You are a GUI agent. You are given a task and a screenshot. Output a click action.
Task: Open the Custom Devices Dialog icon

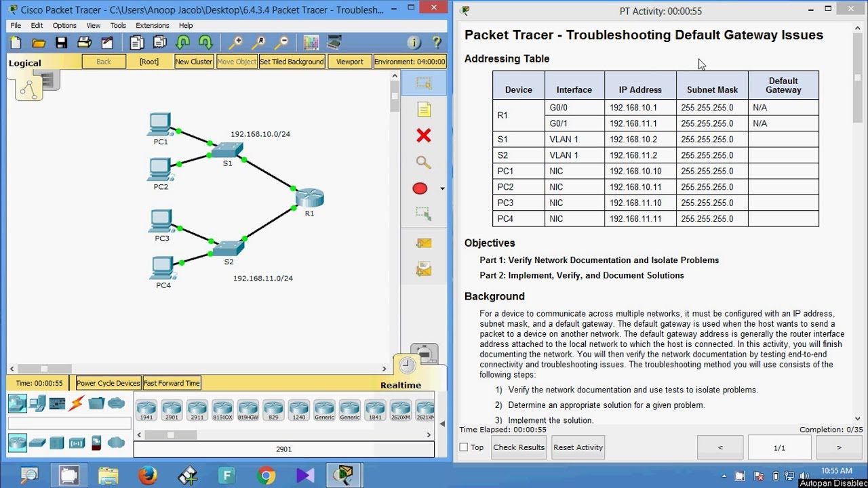click(334, 43)
